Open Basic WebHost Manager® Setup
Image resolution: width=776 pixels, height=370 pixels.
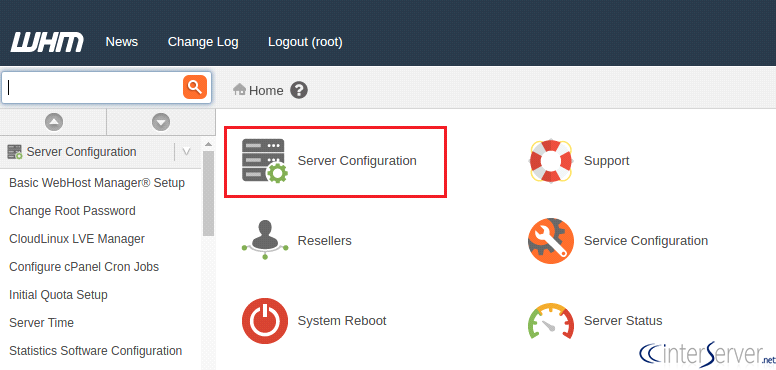tap(97, 183)
